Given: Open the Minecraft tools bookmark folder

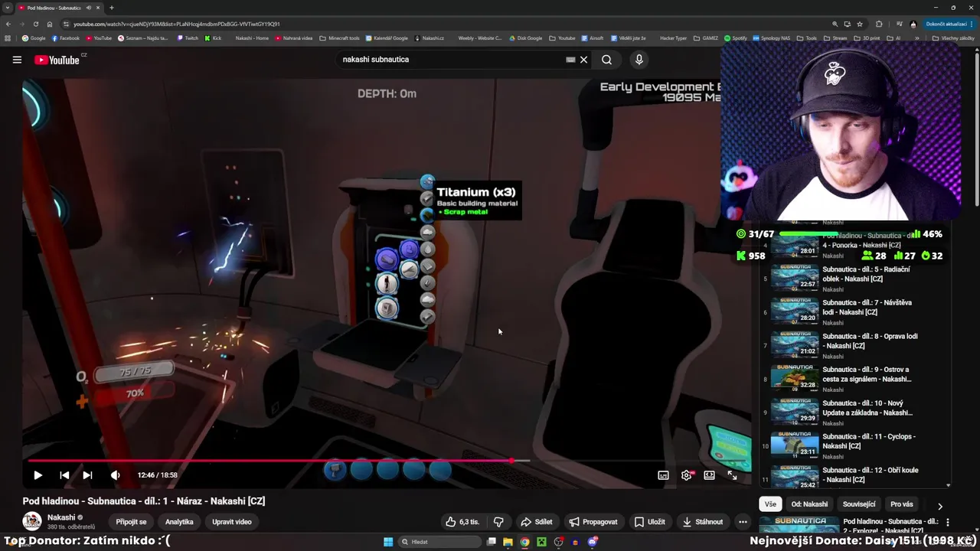Looking at the screenshot, I should 339,37.
